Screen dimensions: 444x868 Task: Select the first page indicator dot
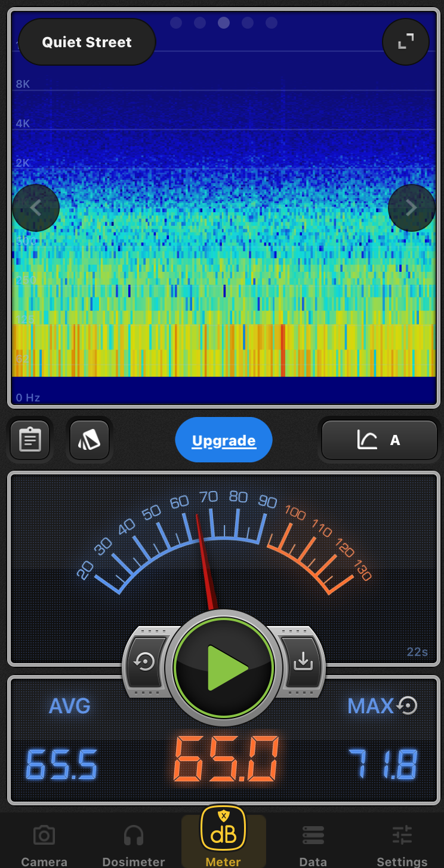pos(176,23)
